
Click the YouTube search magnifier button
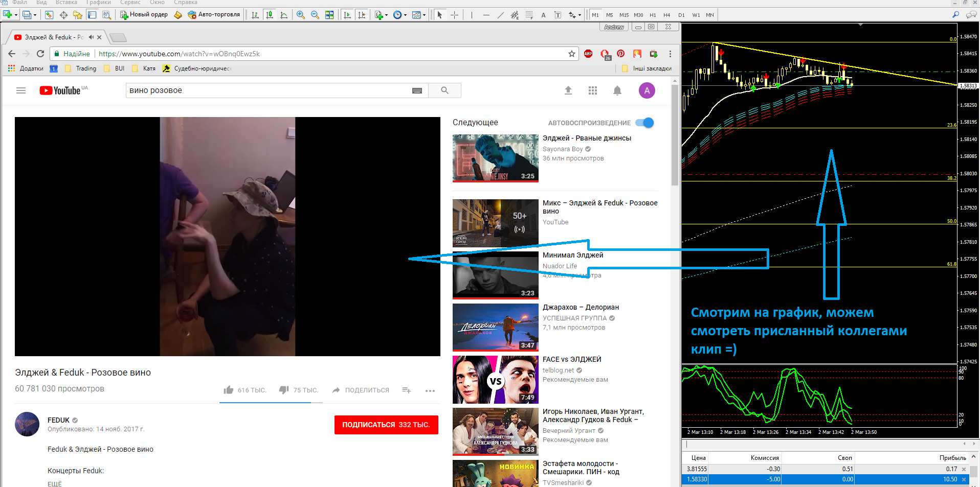point(444,90)
